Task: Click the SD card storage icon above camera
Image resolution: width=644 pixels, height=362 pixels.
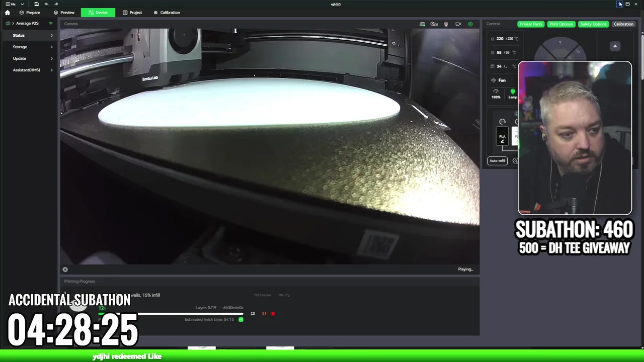Action: click(422, 24)
